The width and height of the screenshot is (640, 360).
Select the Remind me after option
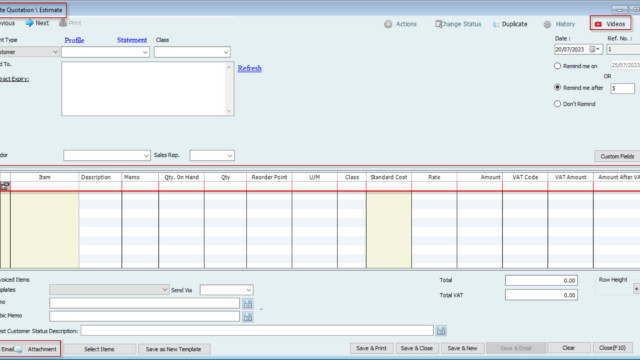557,87
